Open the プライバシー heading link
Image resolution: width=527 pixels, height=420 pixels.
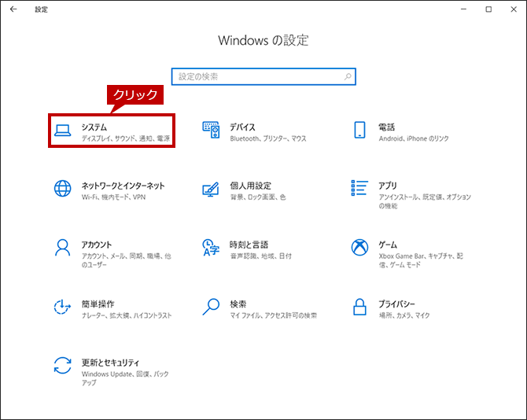[396, 304]
